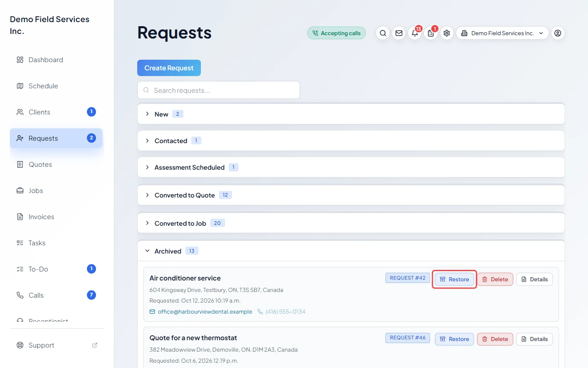The image size is (588, 368).
Task: Open Quotes in the sidebar
Action: [x=56, y=164]
